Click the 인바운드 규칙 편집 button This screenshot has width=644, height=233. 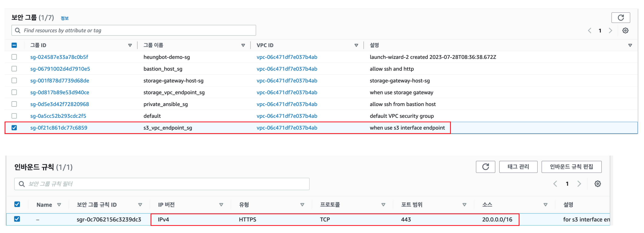tap(571, 166)
